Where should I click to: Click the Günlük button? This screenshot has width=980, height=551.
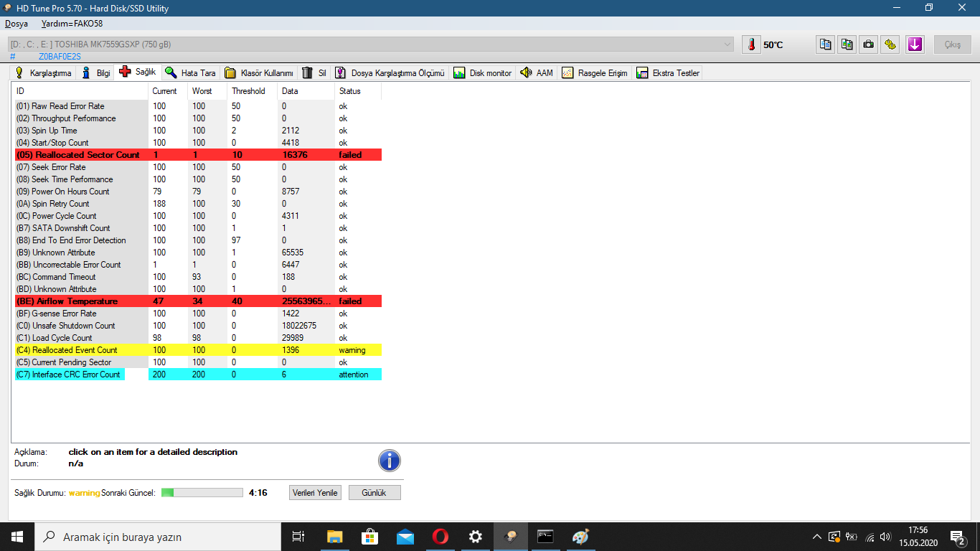[374, 493]
